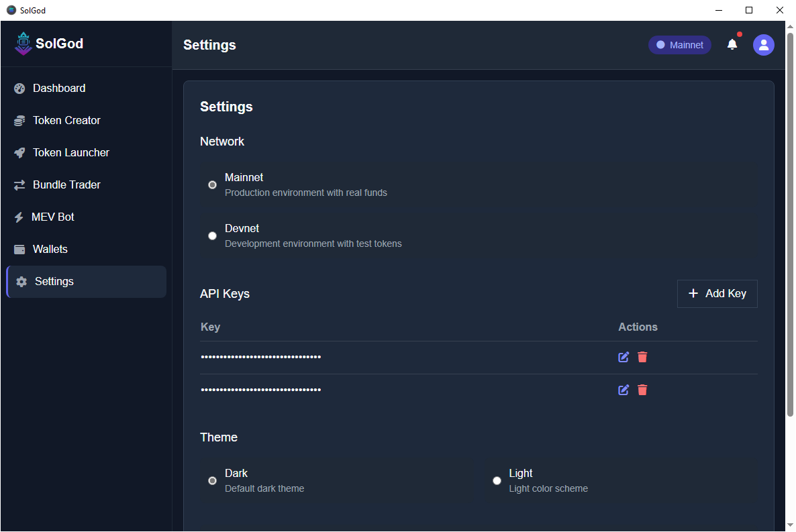The height and width of the screenshot is (532, 796).
Task: Click the user profile avatar icon
Action: coord(763,45)
